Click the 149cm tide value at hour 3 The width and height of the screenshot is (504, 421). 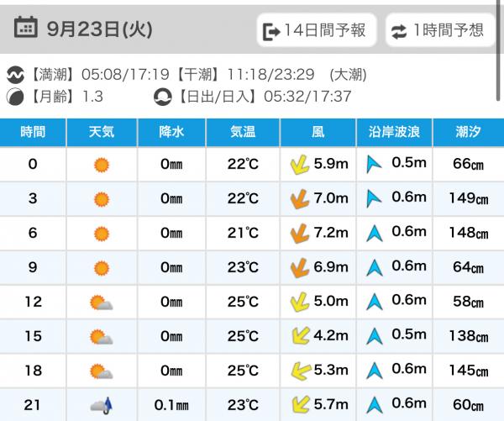coord(470,199)
